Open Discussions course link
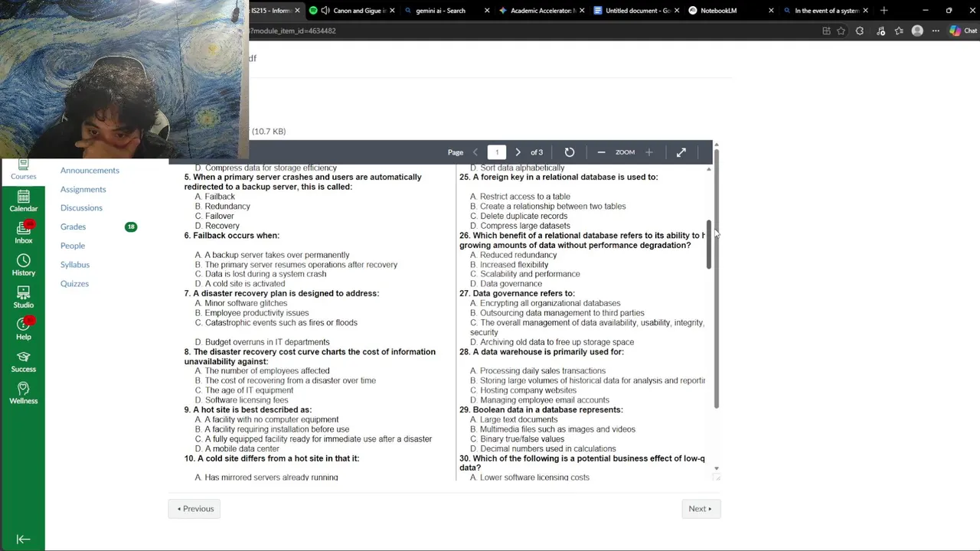This screenshot has width=980, height=551. [x=81, y=207]
